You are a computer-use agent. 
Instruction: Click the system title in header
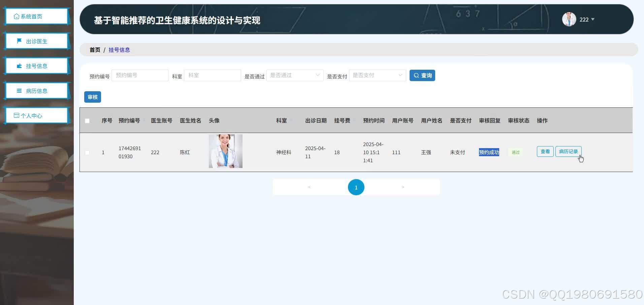(x=177, y=20)
